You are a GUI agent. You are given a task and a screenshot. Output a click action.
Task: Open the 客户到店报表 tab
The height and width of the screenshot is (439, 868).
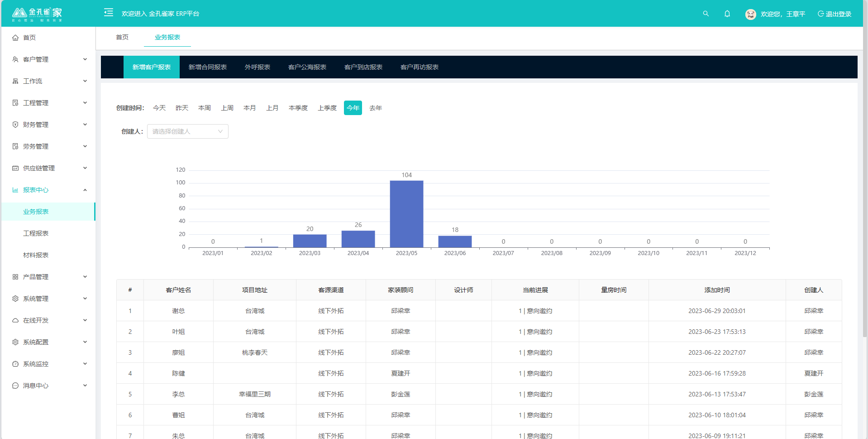(363, 67)
